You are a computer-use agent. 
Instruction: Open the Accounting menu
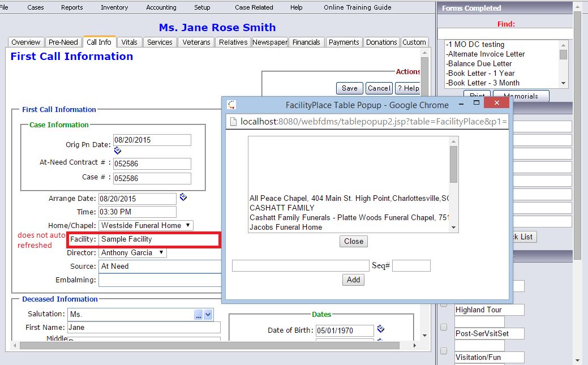pyautogui.click(x=161, y=7)
